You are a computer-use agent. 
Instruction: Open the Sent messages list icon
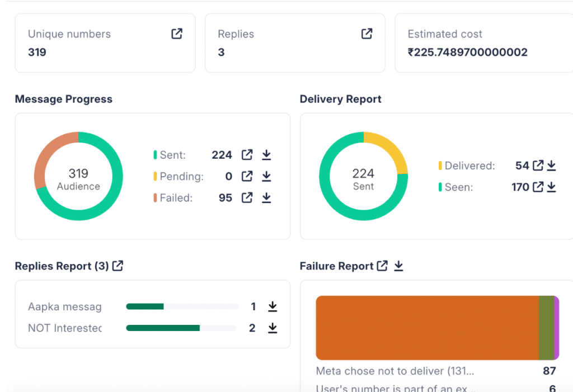pyautogui.click(x=247, y=154)
